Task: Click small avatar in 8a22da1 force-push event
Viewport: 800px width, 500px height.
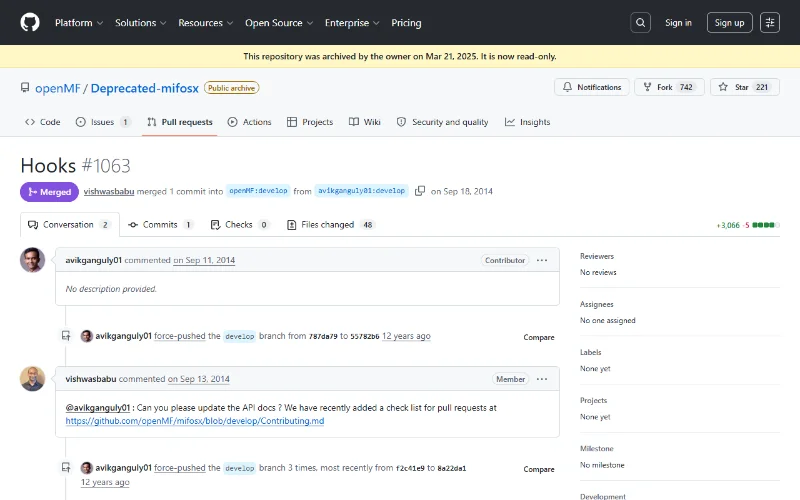Action: 87,468
